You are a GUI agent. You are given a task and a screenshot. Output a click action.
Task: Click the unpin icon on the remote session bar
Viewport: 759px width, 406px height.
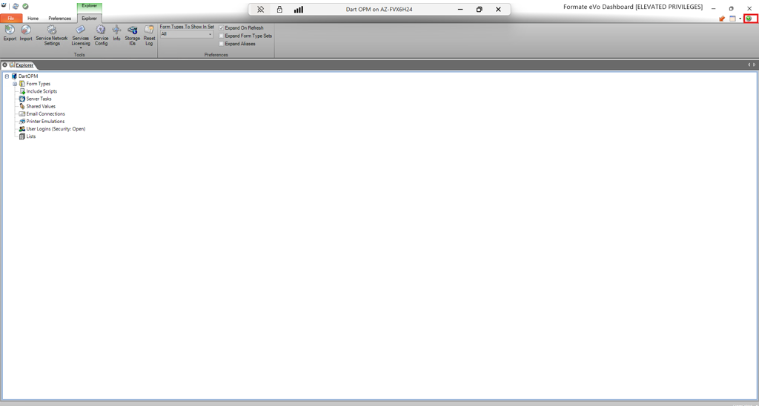click(260, 9)
